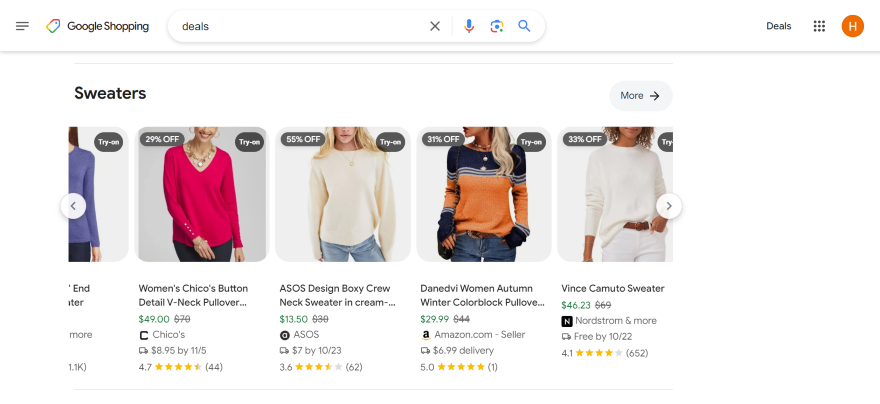Click the 3.6 star rating (62)
This screenshot has height=404, width=880.
click(321, 367)
